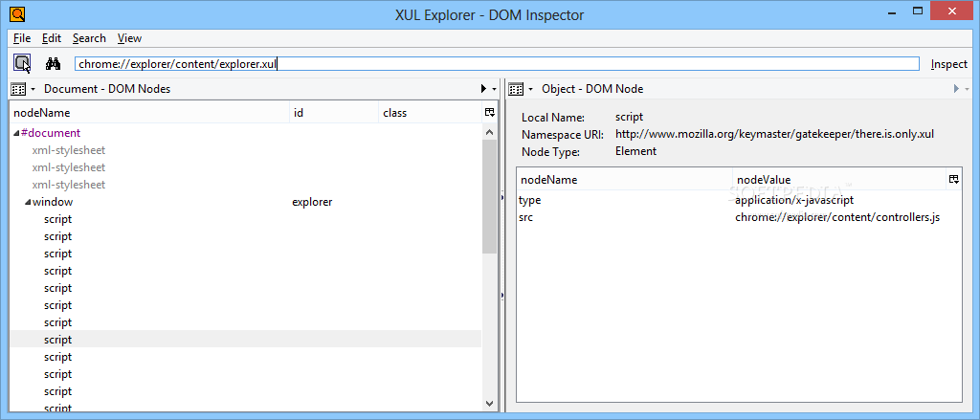Click nodeValue column header in attributes table
Image resolution: width=980 pixels, height=420 pixels.
838,179
